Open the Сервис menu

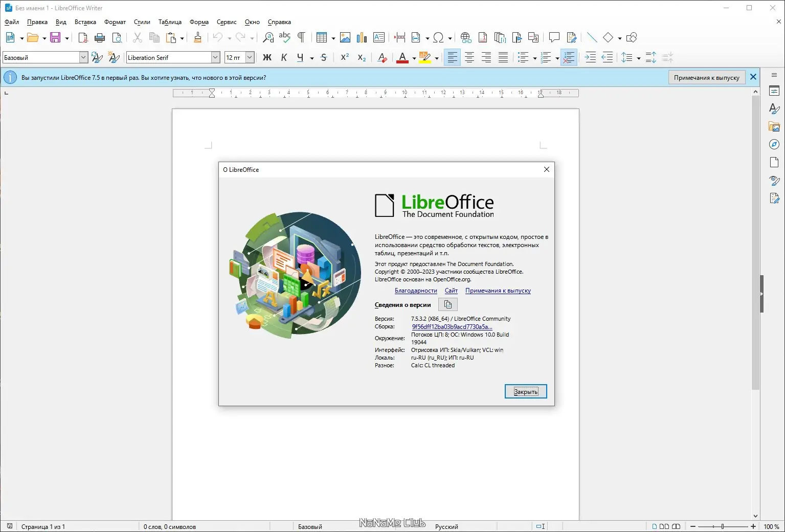pyautogui.click(x=227, y=22)
